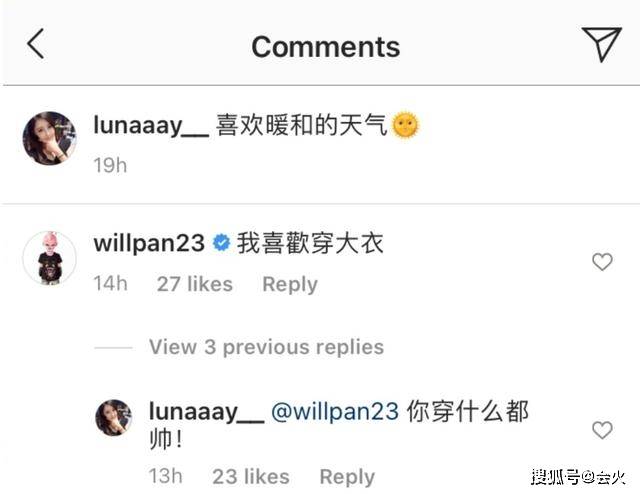Like lunaaay__'s reply with the heart
The image size is (640, 494).
[602, 430]
